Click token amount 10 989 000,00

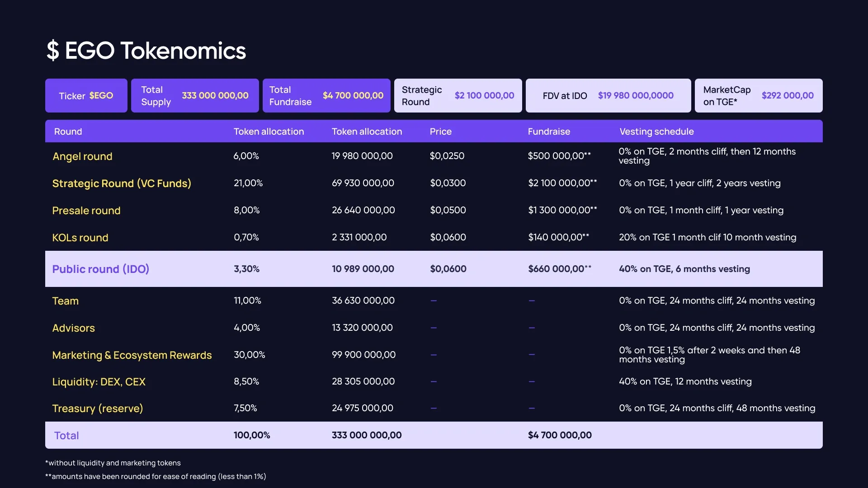363,269
